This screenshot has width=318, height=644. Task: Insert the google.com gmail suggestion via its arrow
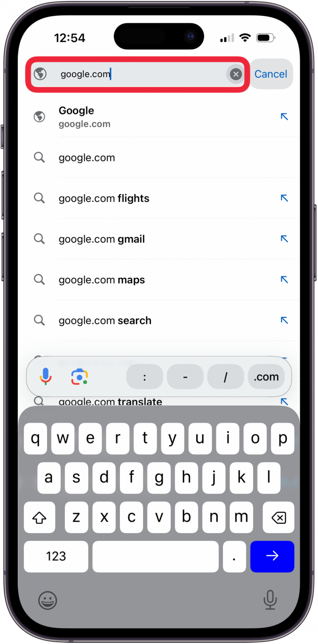[284, 239]
